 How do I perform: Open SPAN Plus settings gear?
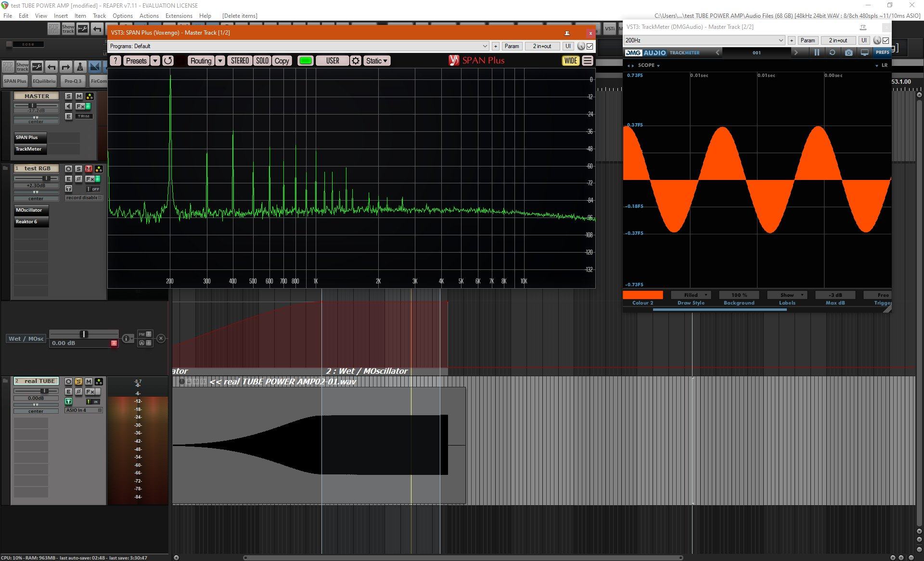[x=356, y=61]
